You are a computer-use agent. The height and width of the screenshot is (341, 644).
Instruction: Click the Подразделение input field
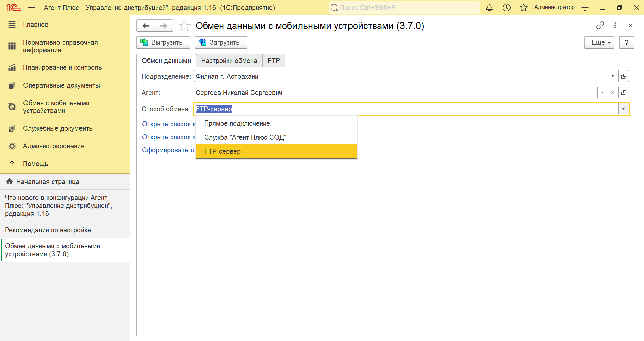[401, 76]
